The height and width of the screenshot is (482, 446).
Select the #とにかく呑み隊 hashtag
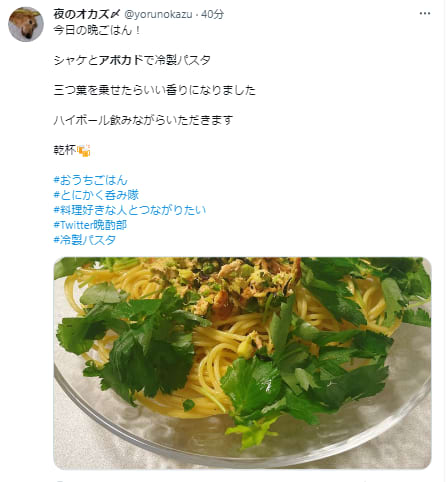96,195
